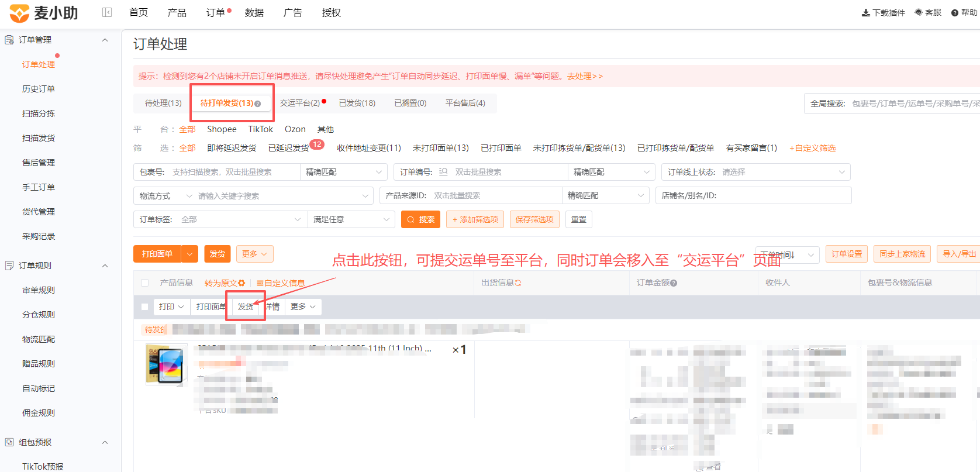This screenshot has width=980, height=472.
Task: Click 保存筛选项 button
Action: pos(534,219)
